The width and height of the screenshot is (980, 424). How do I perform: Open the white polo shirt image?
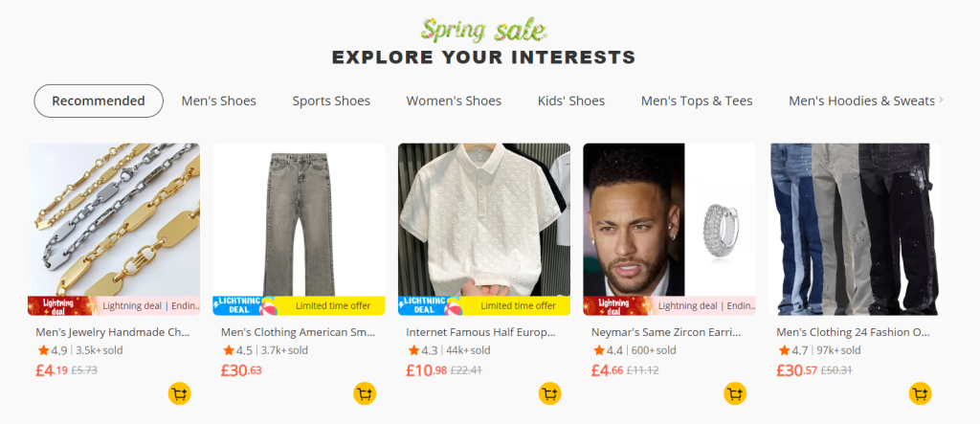tap(484, 220)
